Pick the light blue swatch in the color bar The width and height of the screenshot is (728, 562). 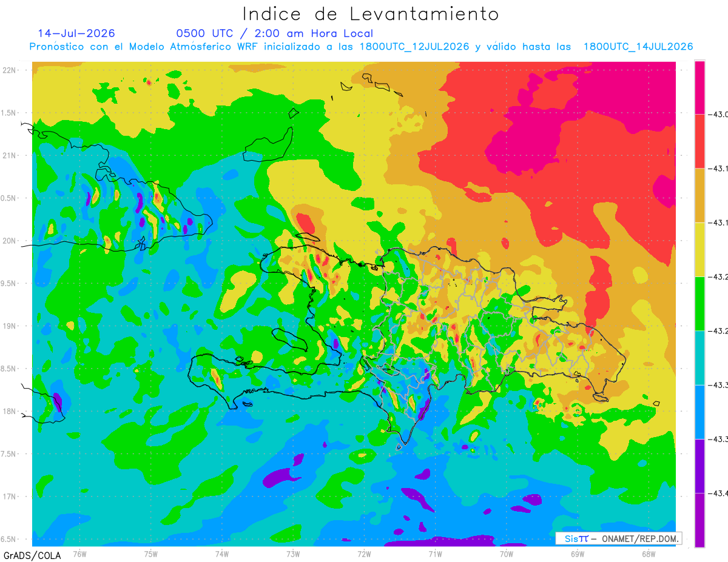(x=699, y=412)
